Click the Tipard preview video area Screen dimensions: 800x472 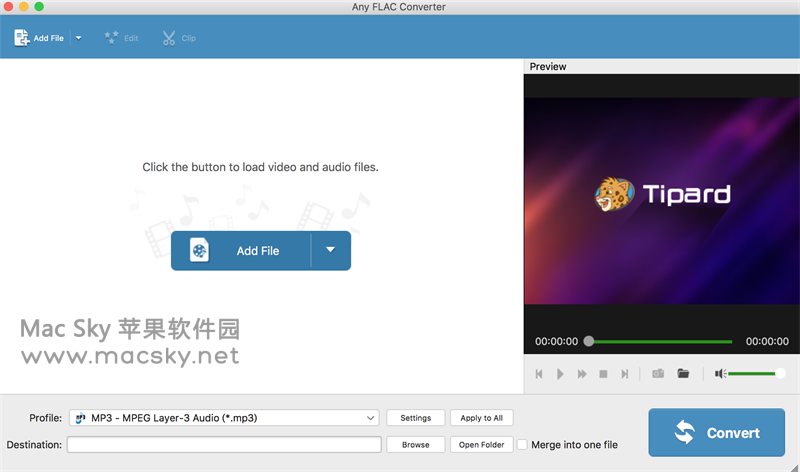pos(662,201)
